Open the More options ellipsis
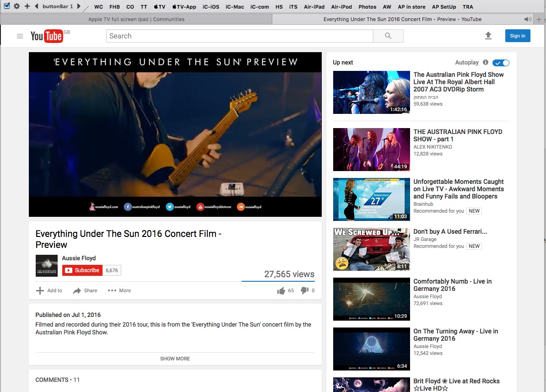 112,290
